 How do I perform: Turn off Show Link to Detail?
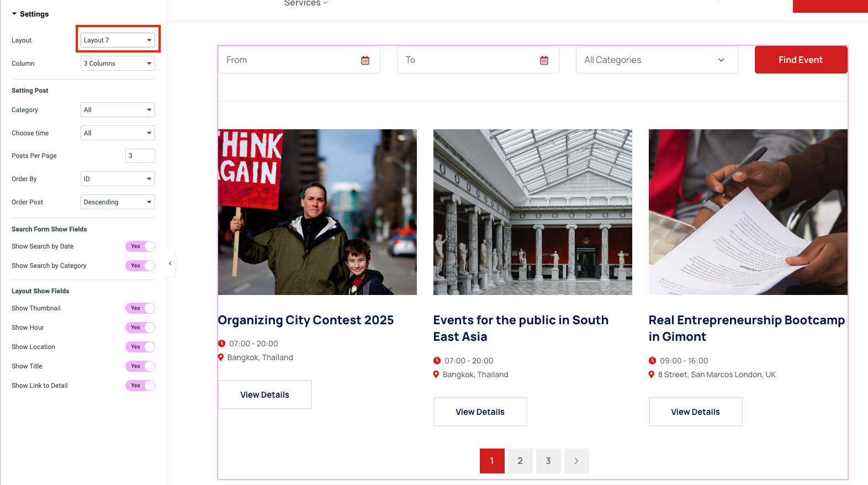coord(140,386)
